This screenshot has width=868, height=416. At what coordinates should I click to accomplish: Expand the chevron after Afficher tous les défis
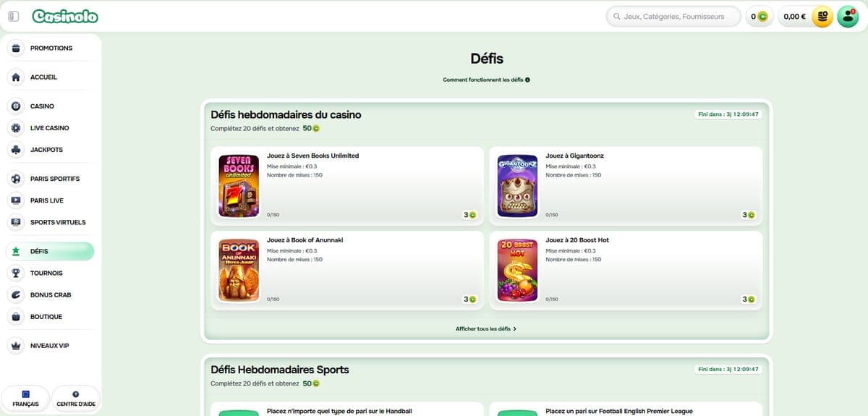(x=514, y=328)
